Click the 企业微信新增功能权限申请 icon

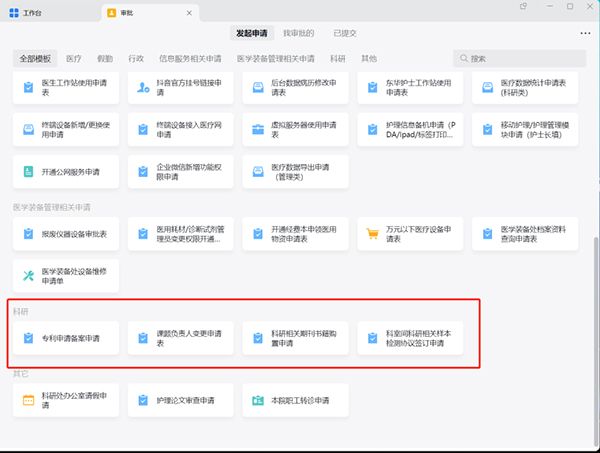(x=143, y=172)
